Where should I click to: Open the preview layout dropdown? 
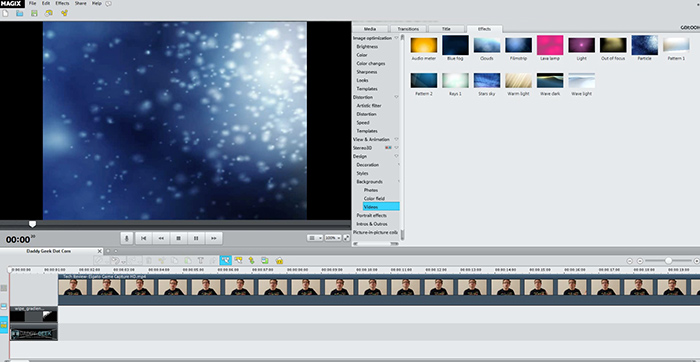315,238
